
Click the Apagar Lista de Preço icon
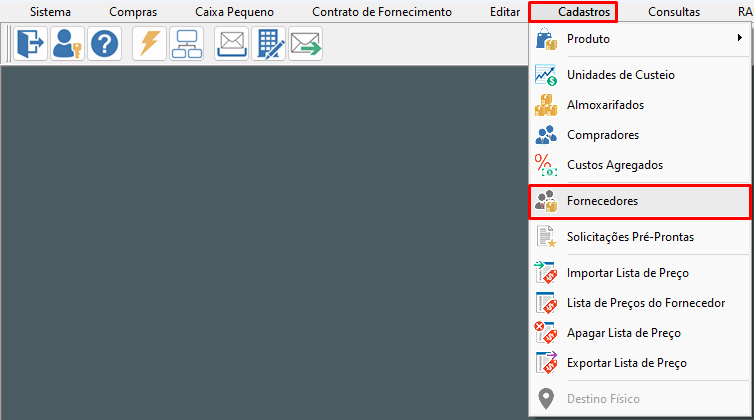546,333
